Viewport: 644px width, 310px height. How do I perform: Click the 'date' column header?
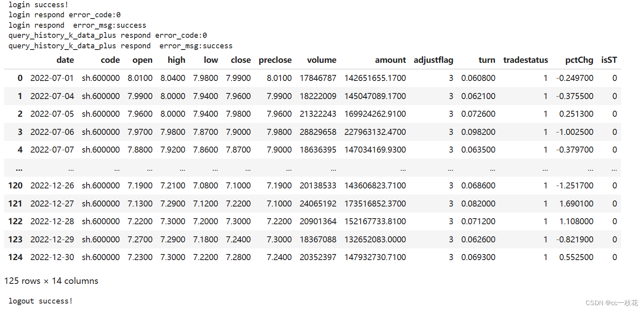pos(65,60)
